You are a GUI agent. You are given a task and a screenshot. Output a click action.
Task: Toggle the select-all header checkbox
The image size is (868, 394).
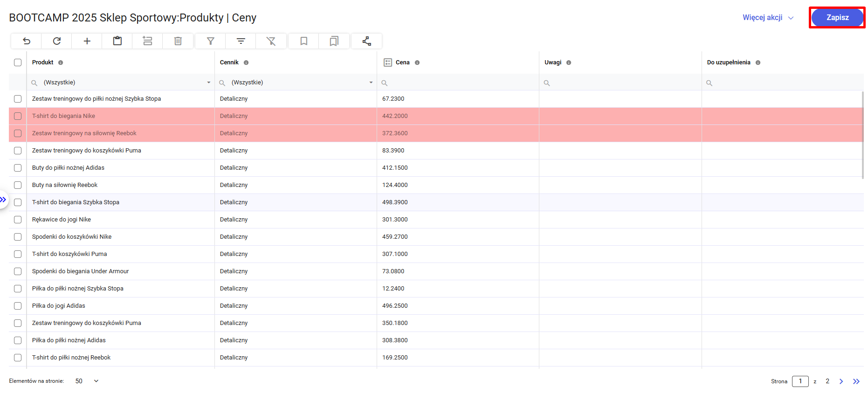tap(18, 62)
